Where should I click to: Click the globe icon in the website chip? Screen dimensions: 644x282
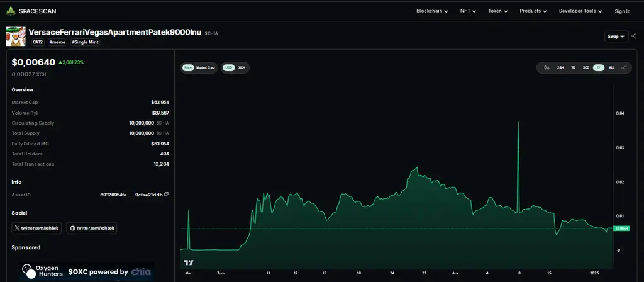click(73, 228)
